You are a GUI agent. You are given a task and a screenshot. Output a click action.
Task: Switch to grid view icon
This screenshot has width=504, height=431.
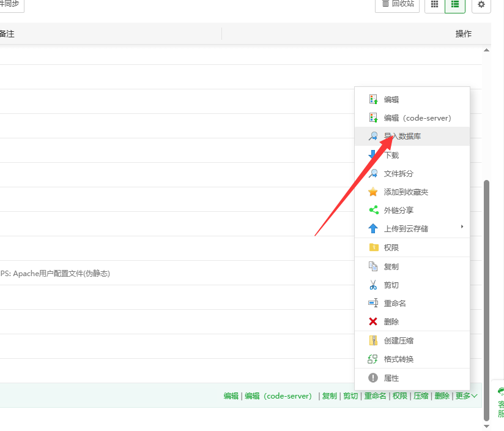434,4
